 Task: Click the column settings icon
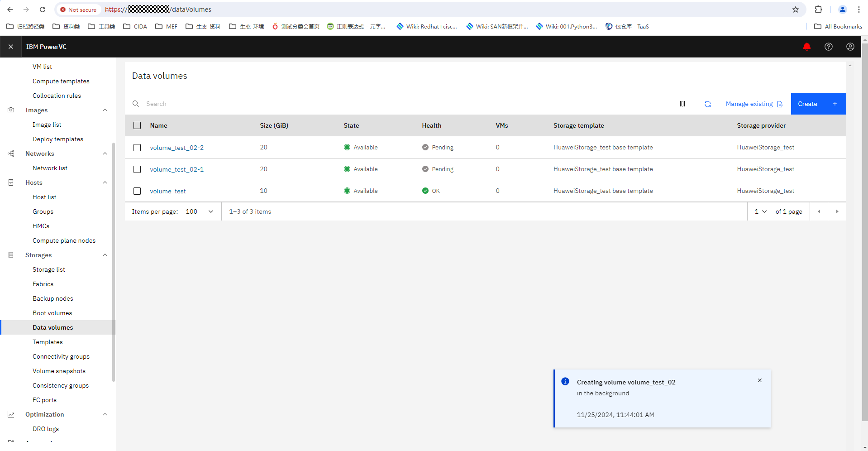click(682, 104)
